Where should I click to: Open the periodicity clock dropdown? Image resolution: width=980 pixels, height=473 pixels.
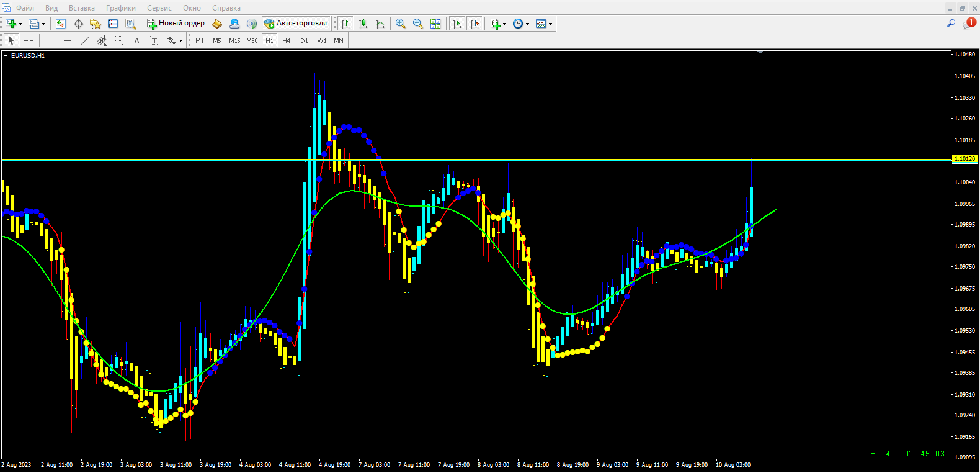527,24
